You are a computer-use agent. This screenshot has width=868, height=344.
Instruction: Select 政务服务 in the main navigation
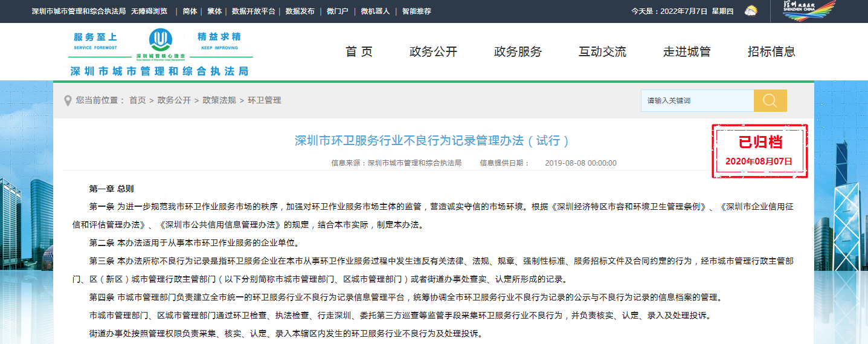(518, 52)
